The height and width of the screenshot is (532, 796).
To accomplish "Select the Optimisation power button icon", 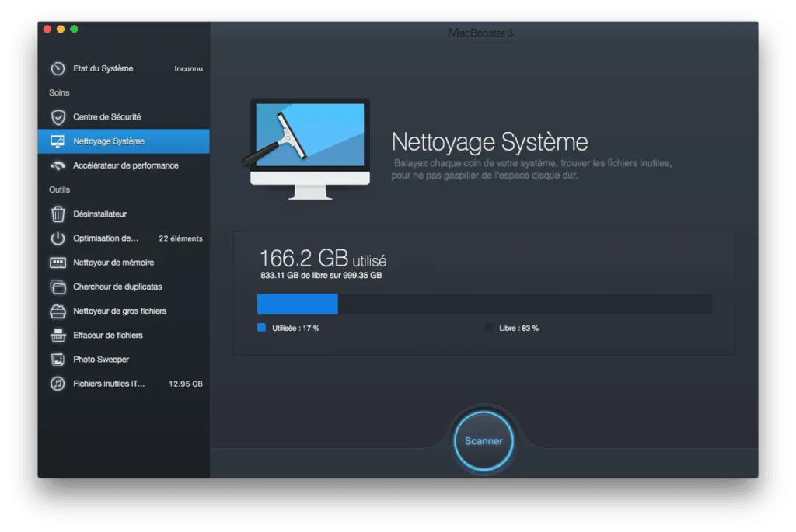I will [58, 238].
